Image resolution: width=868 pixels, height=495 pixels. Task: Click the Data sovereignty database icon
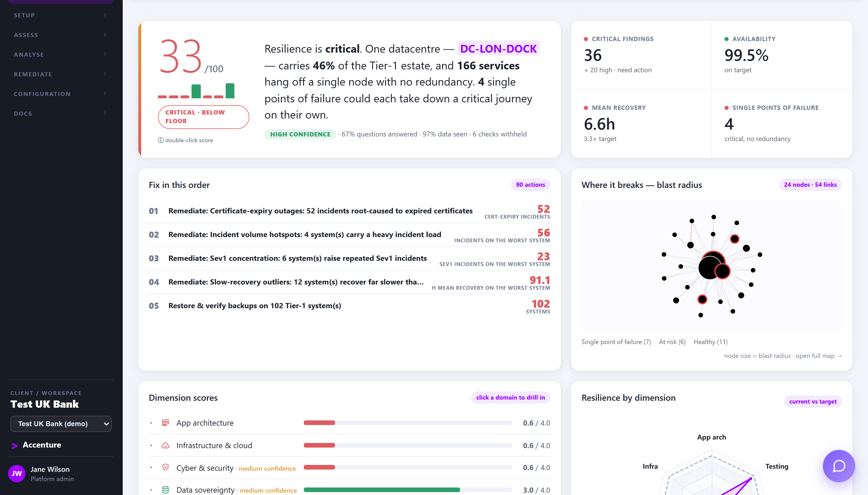coord(165,490)
